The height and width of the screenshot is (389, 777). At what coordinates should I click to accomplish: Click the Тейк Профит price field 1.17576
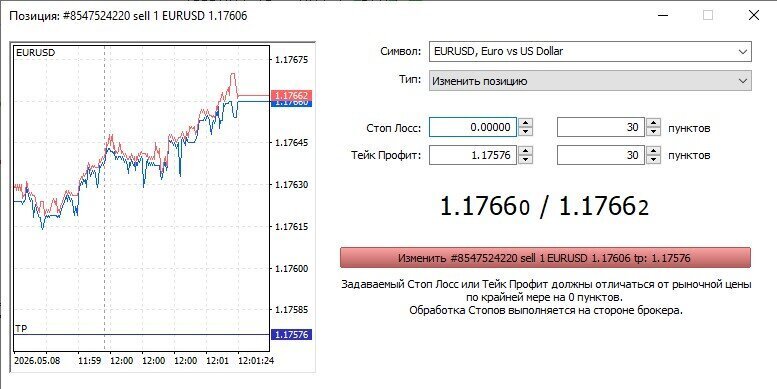473,155
